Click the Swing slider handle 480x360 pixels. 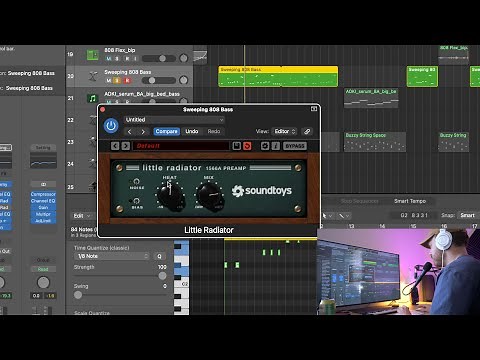78,295
